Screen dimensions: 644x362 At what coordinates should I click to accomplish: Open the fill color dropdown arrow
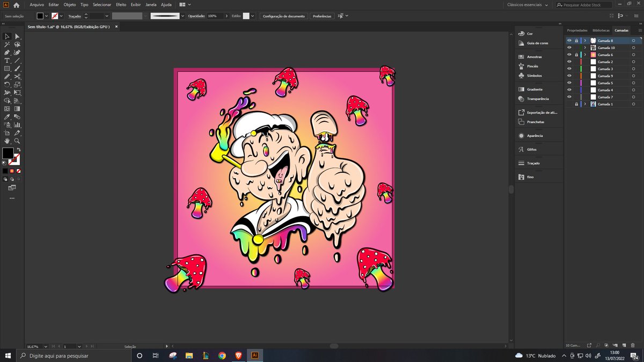click(x=47, y=16)
